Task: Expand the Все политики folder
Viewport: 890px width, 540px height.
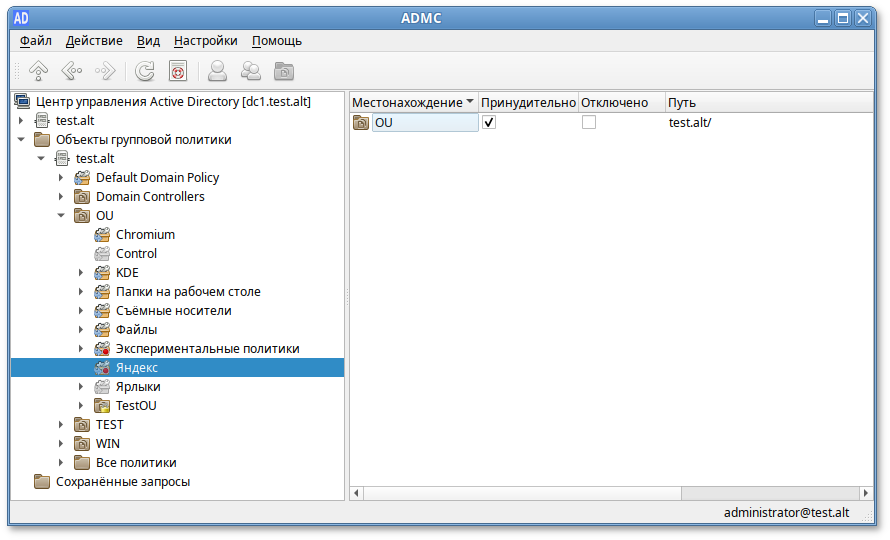Action: pos(61,463)
